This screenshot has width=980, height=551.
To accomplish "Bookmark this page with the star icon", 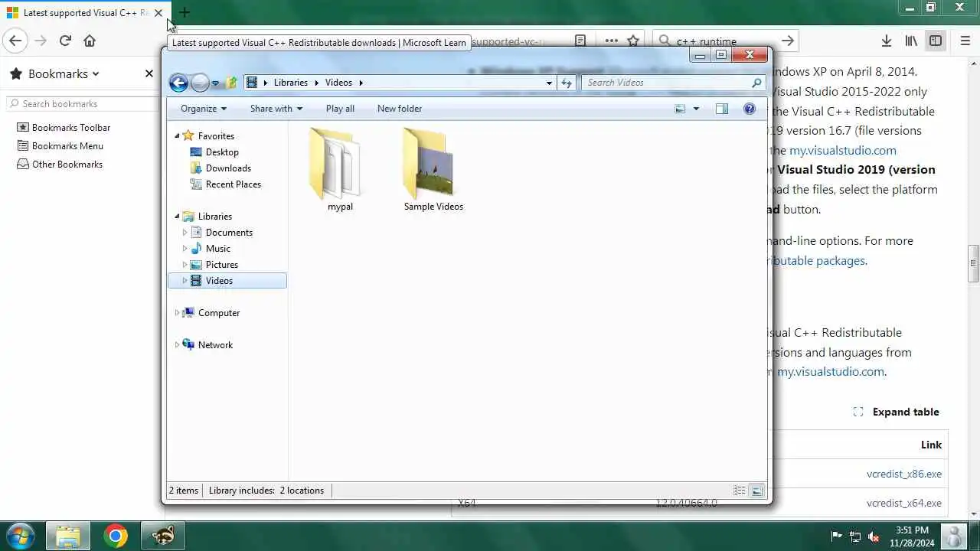I will point(633,41).
